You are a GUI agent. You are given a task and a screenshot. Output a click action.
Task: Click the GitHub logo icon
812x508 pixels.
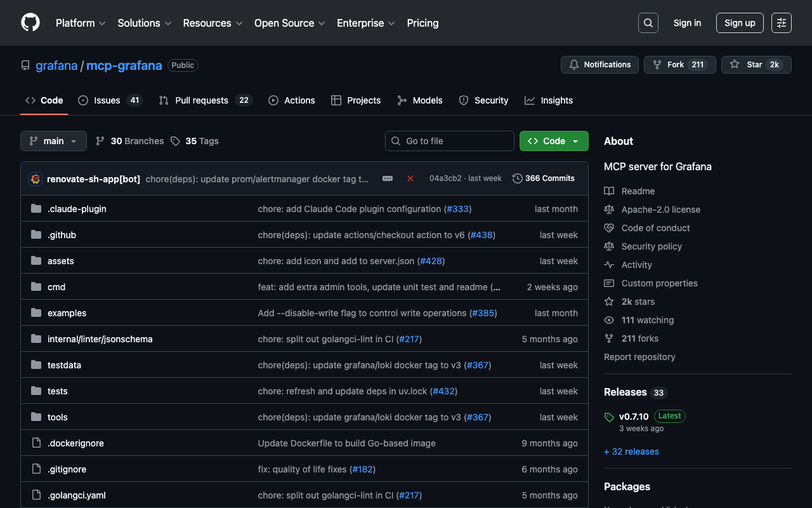click(30, 23)
